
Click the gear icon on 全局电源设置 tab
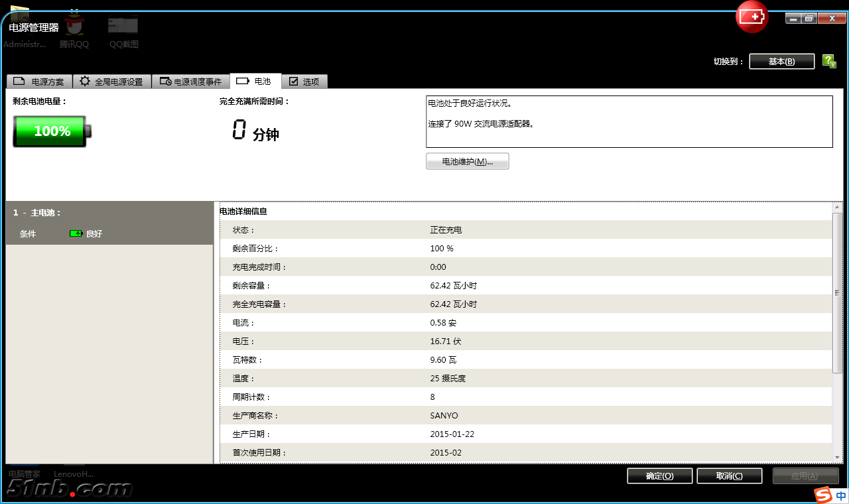click(85, 82)
